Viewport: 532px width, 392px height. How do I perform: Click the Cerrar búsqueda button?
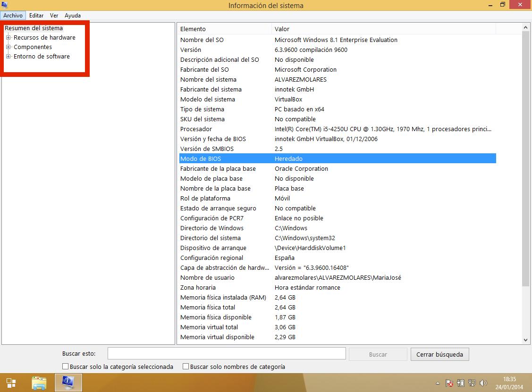439,354
